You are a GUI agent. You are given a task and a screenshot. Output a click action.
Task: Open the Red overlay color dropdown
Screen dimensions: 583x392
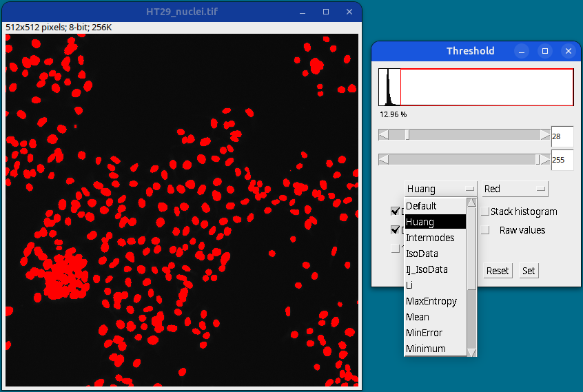[515, 188]
